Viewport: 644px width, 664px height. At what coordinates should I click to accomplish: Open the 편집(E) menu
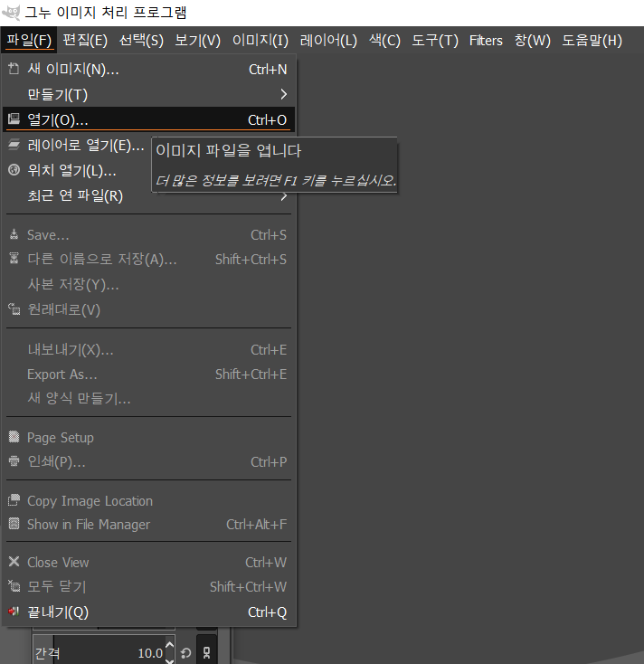85,41
